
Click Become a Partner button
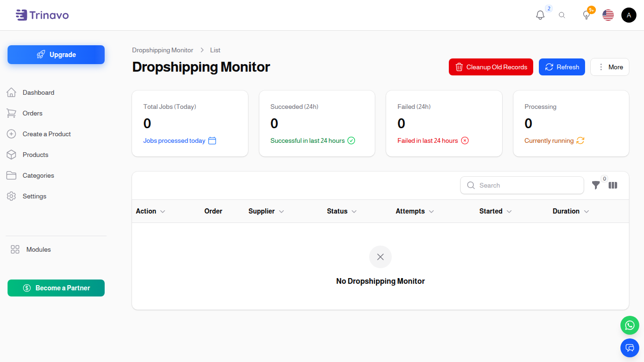click(56, 288)
